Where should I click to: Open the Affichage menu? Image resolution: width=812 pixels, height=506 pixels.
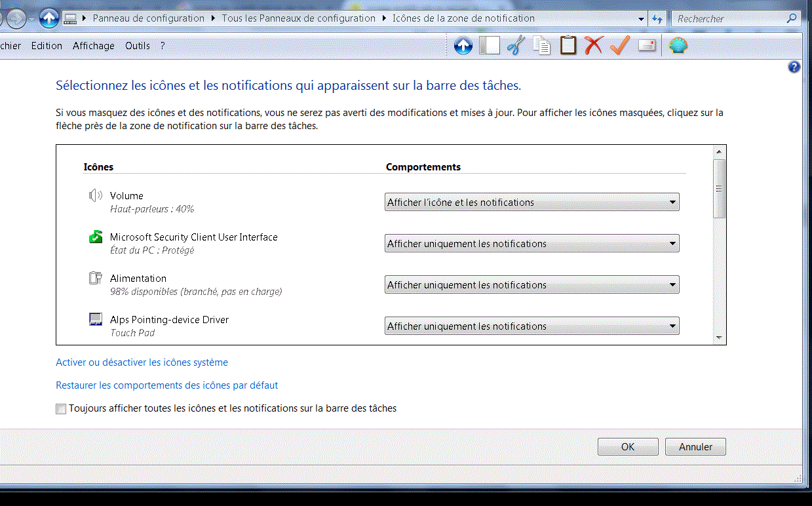(x=94, y=46)
